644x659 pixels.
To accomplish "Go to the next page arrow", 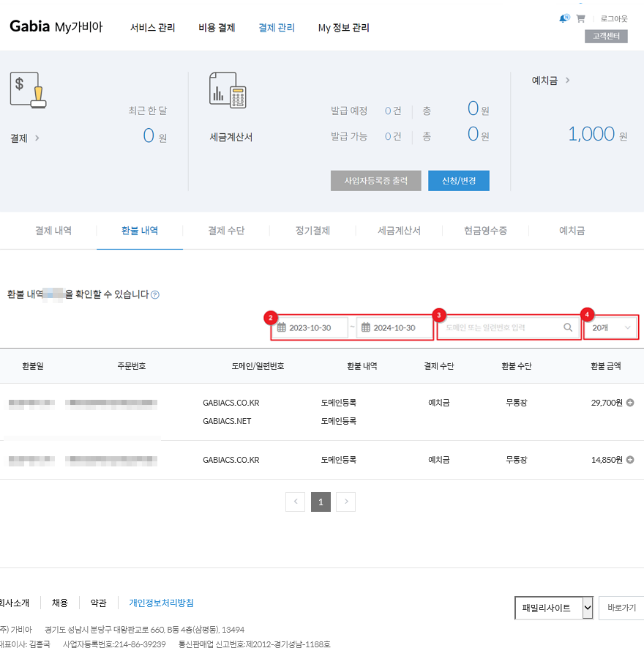I will coord(345,502).
